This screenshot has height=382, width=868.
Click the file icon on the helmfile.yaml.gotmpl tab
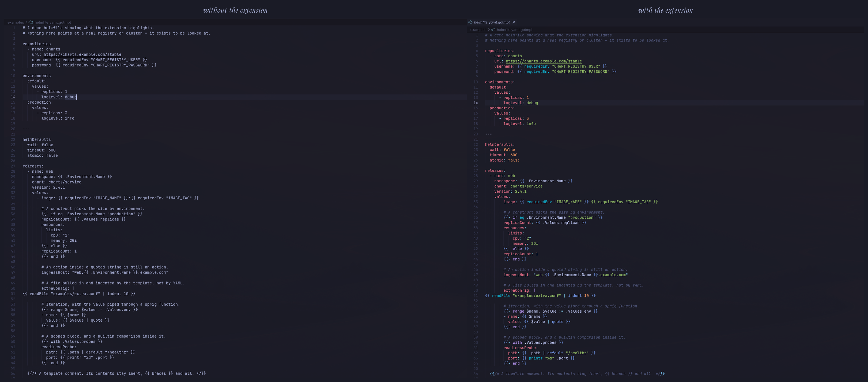[x=470, y=22]
